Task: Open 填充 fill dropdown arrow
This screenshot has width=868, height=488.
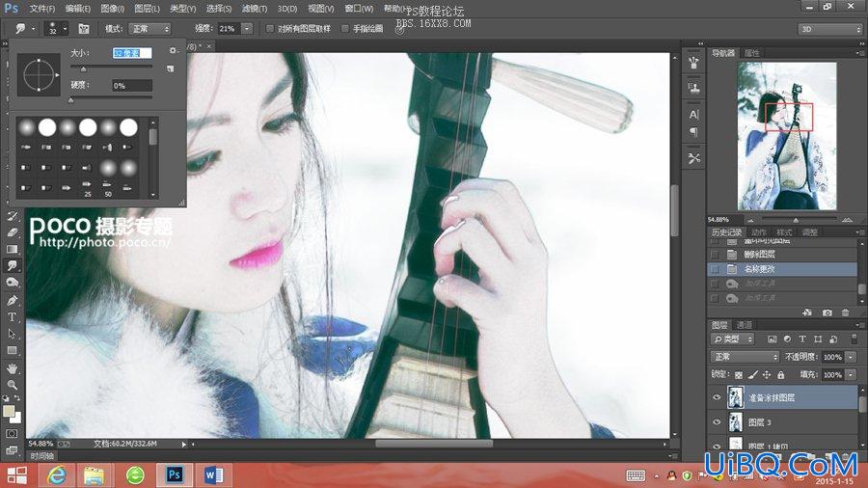Action: 852,375
